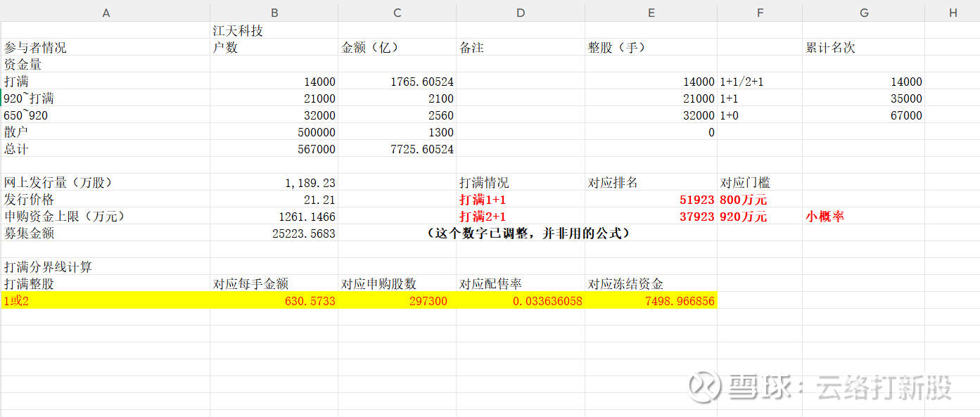Click the 1300 amount cell
Screen dimensions: 980x417
tap(397, 131)
